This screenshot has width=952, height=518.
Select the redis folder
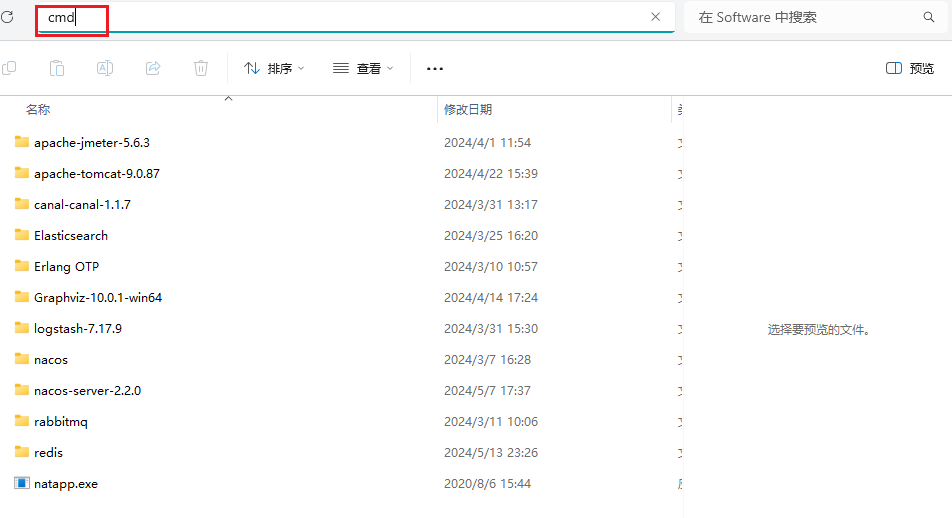tap(49, 452)
